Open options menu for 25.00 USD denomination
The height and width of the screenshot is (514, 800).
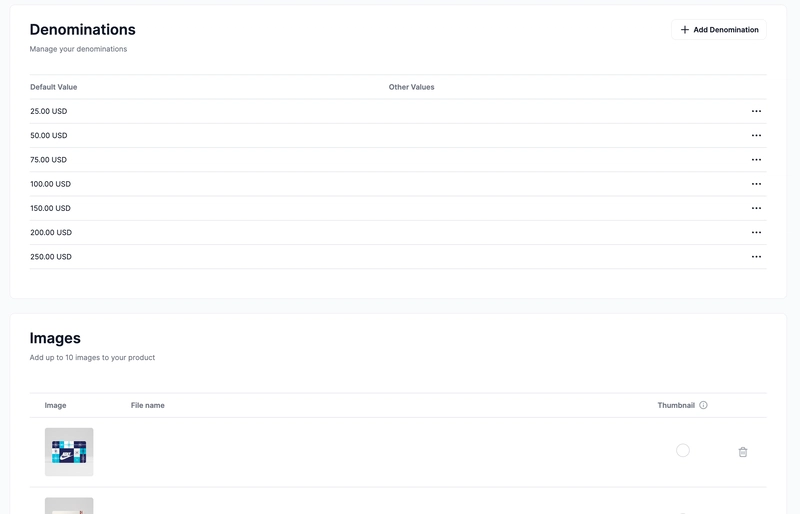pyautogui.click(x=756, y=111)
